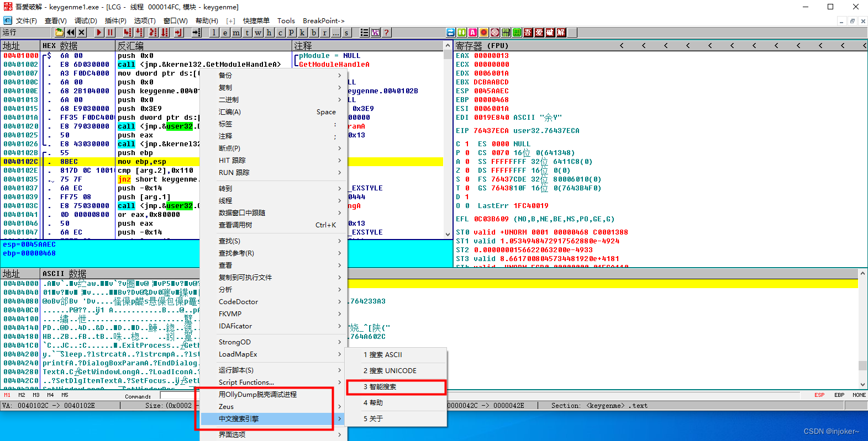Click the disassembly pane scroll down arrow

(448, 235)
